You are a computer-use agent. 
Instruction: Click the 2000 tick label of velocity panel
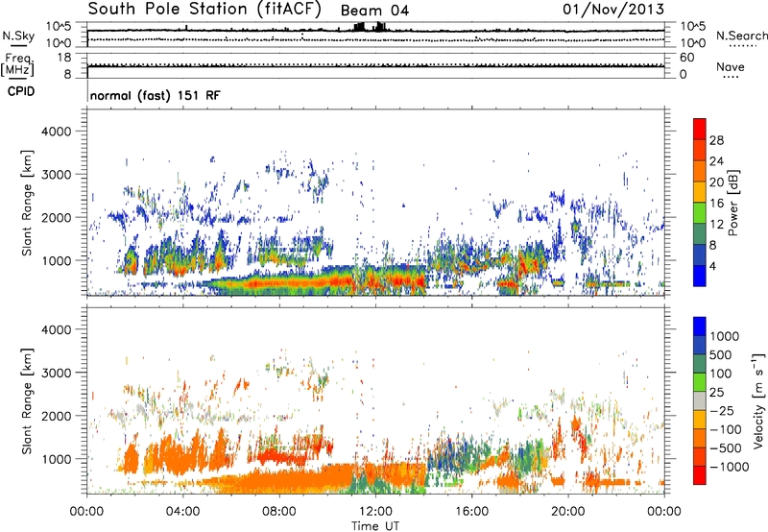(x=56, y=416)
